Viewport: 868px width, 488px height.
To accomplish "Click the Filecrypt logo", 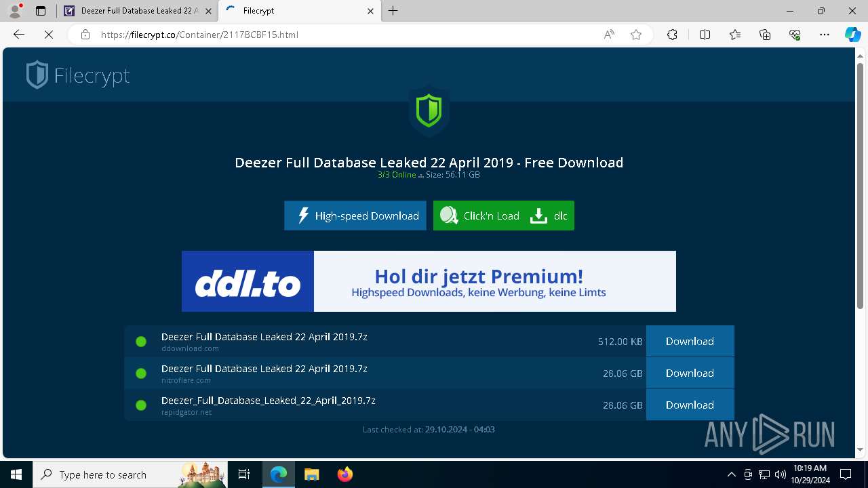I will pos(78,75).
